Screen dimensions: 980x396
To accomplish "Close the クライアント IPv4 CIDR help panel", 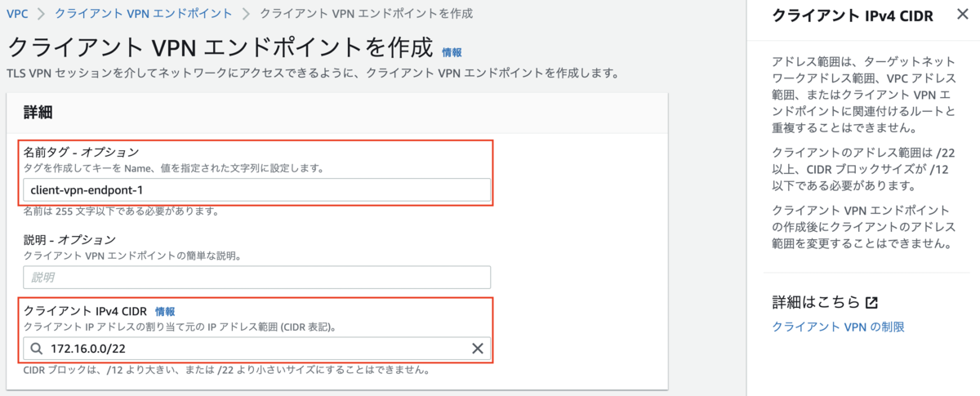I will [x=962, y=15].
